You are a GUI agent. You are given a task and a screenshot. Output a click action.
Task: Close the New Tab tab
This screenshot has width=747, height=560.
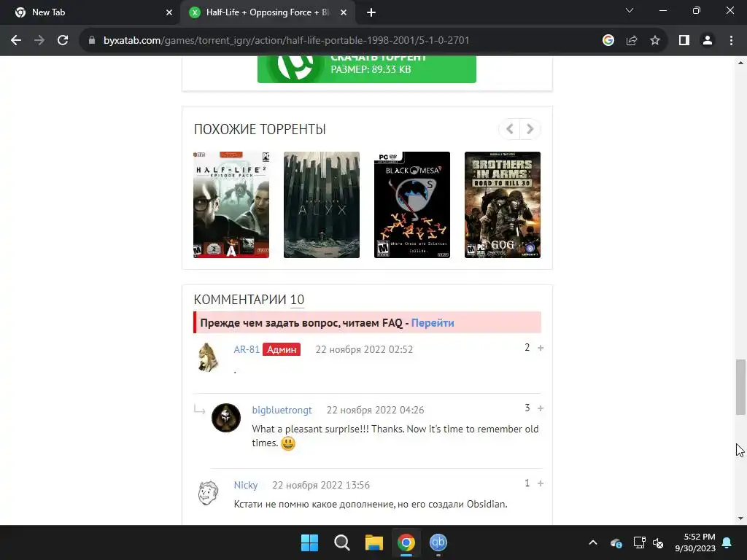[169, 12]
